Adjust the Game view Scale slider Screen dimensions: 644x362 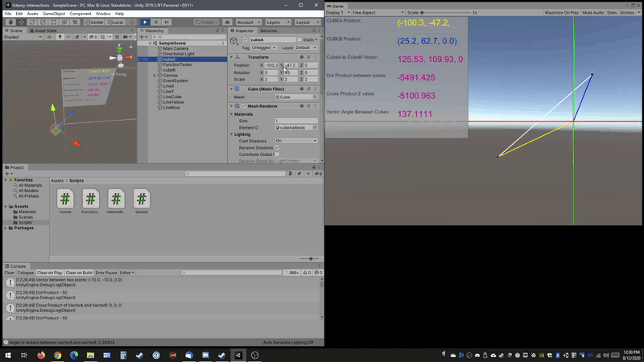pyautogui.click(x=446, y=13)
